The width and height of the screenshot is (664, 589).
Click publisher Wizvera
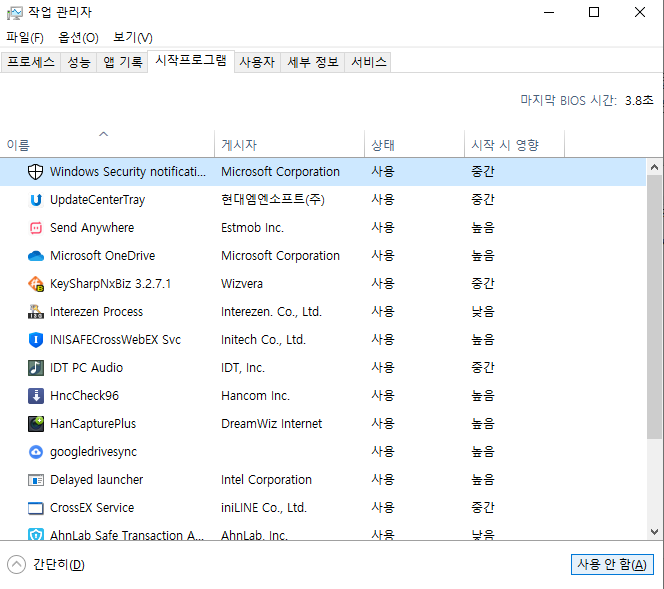[x=242, y=284]
